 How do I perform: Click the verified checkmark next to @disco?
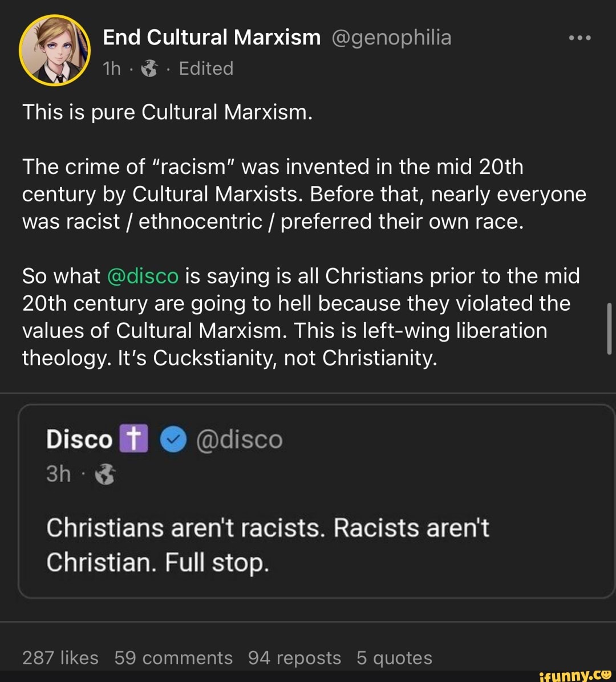tap(173, 439)
